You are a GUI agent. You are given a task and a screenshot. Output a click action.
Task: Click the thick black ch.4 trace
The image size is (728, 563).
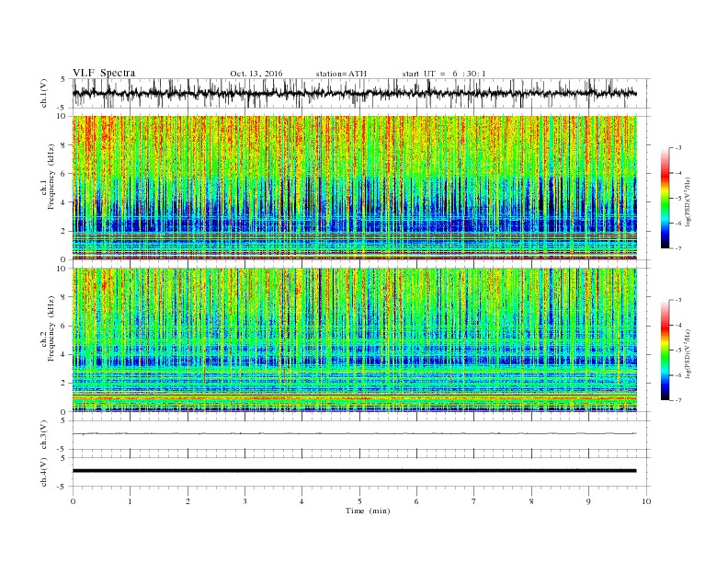point(354,471)
